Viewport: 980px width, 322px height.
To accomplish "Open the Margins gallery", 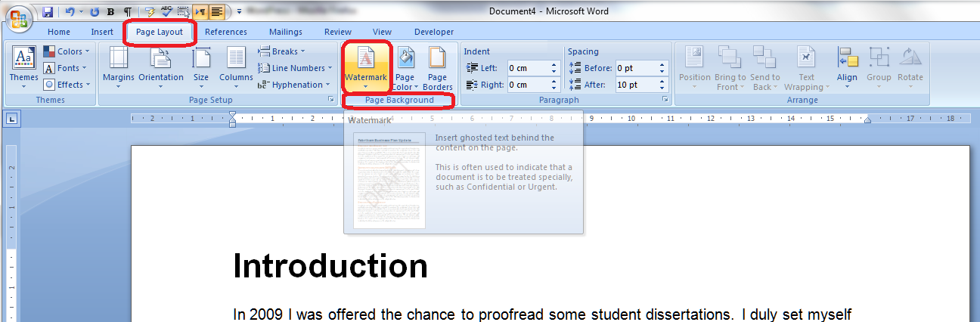I will [118, 67].
